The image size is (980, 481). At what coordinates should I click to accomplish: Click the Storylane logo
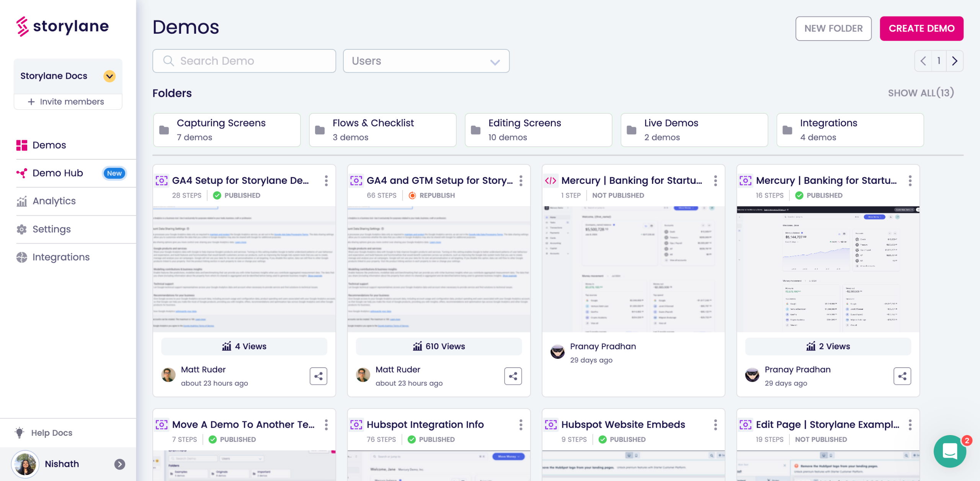(x=63, y=26)
